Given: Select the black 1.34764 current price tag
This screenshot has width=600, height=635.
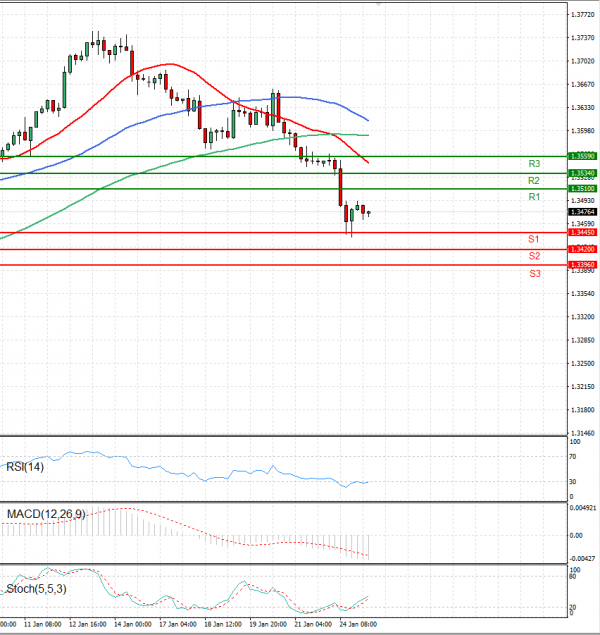Looking at the screenshot, I should pyautogui.click(x=582, y=212).
